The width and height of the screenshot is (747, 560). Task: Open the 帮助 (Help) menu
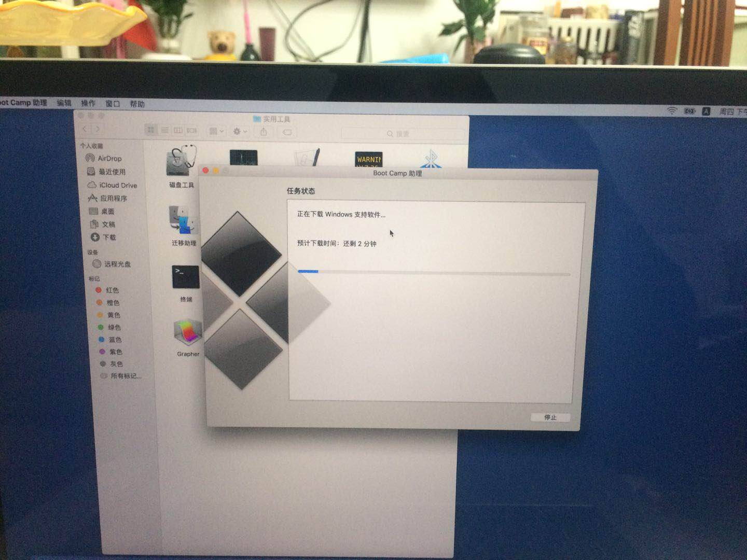click(137, 104)
